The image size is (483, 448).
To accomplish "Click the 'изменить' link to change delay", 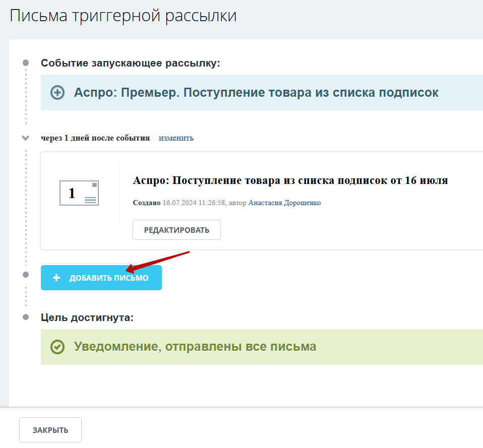I will 176,138.
